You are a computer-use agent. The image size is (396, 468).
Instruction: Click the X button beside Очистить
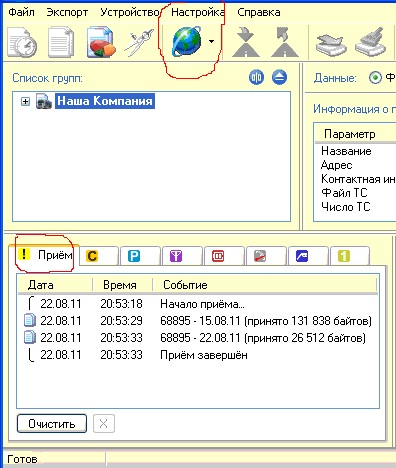tap(104, 424)
